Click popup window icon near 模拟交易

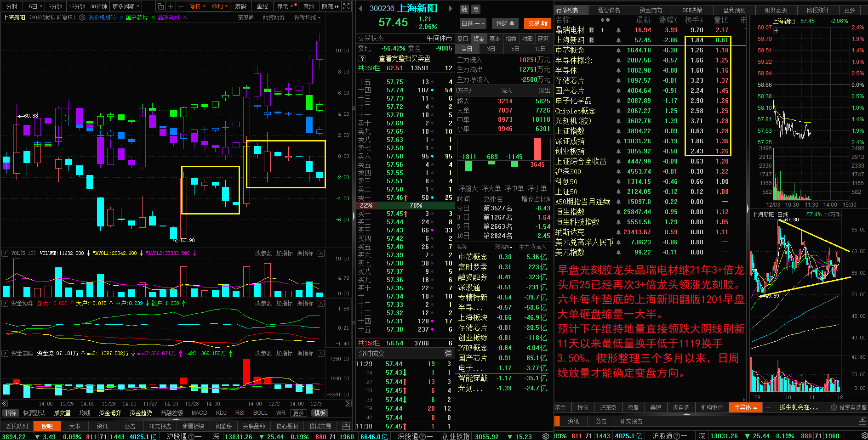pos(347,426)
